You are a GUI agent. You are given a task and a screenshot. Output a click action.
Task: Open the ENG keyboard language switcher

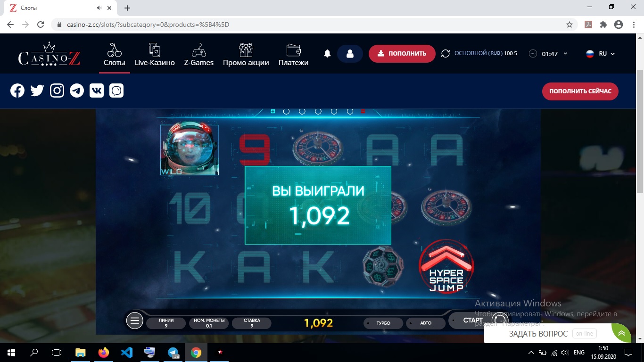(x=579, y=352)
